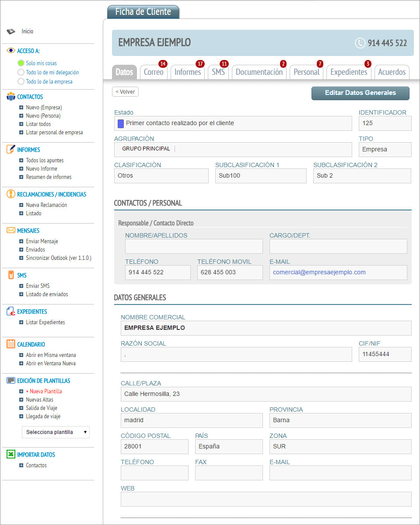This screenshot has width=420, height=525.
Task: Click the 'Editar Datos Generales' button
Action: [360, 93]
